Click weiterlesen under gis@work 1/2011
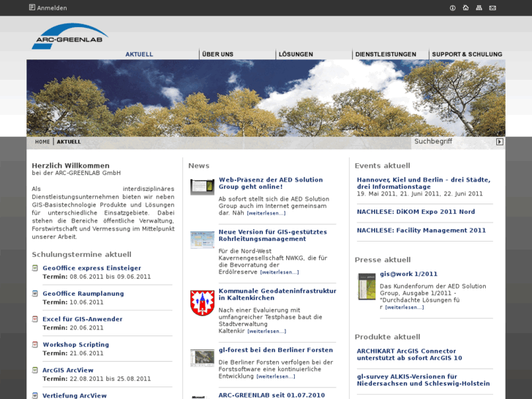Image resolution: width=532 pixels, height=399 pixels. pos(405,307)
